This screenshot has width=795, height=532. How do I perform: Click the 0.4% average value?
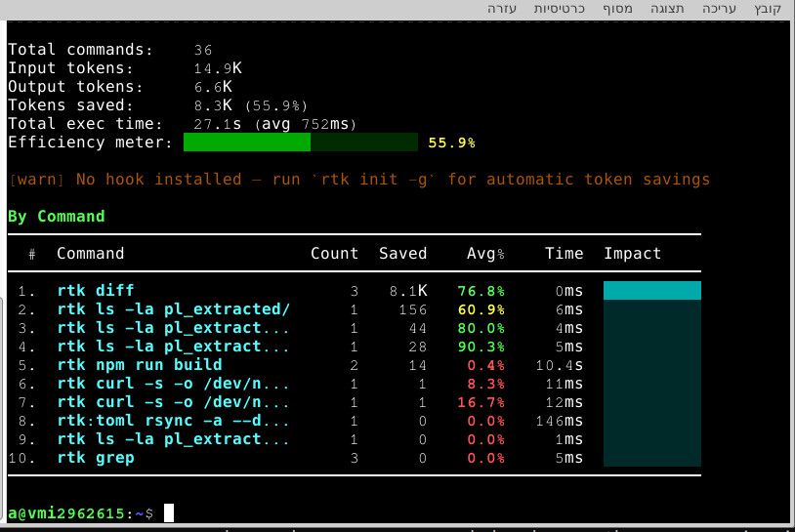coord(485,365)
